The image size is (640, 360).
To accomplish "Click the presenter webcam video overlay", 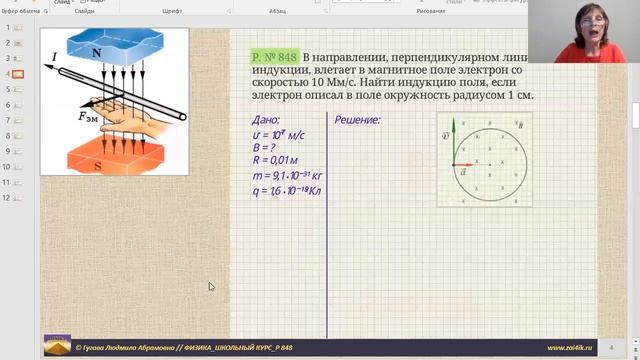I will 584,31.
